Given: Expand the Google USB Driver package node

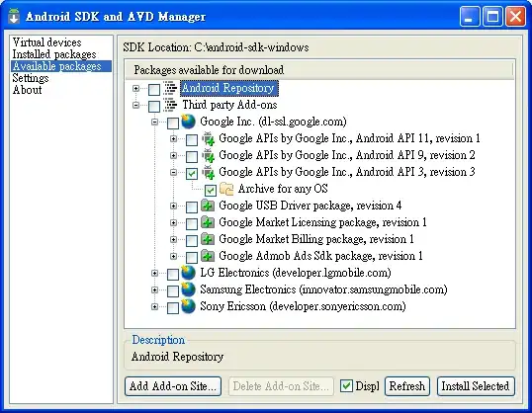Looking at the screenshot, I should click(173, 206).
